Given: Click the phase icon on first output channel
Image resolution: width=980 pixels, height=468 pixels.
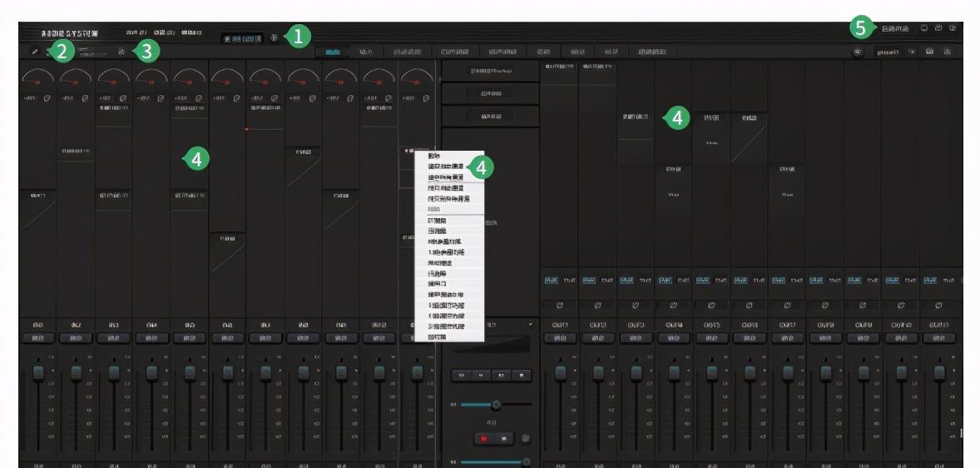Looking at the screenshot, I should [559, 306].
